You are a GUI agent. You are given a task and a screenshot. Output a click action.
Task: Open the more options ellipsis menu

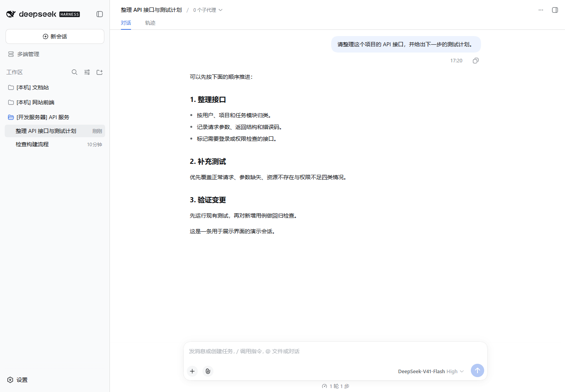click(541, 10)
